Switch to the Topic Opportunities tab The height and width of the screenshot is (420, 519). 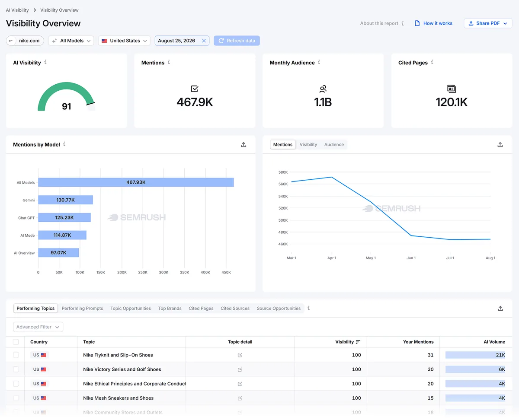(131, 309)
